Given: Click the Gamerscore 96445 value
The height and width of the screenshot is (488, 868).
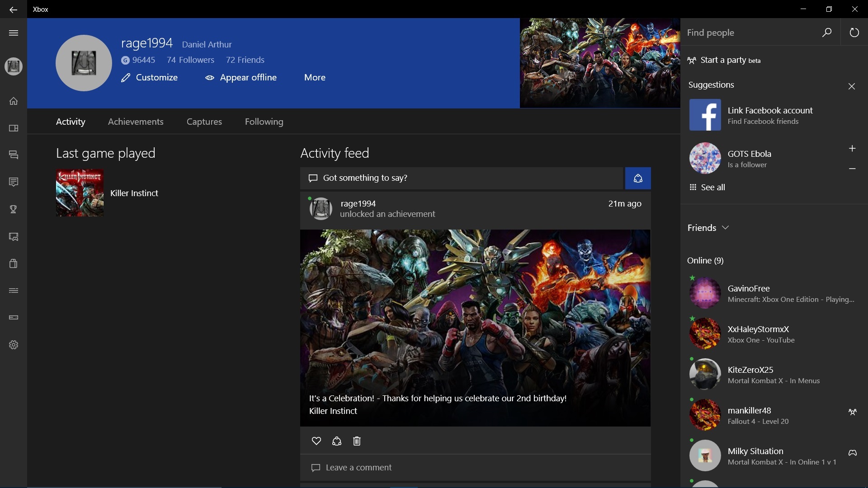Looking at the screenshot, I should (138, 60).
